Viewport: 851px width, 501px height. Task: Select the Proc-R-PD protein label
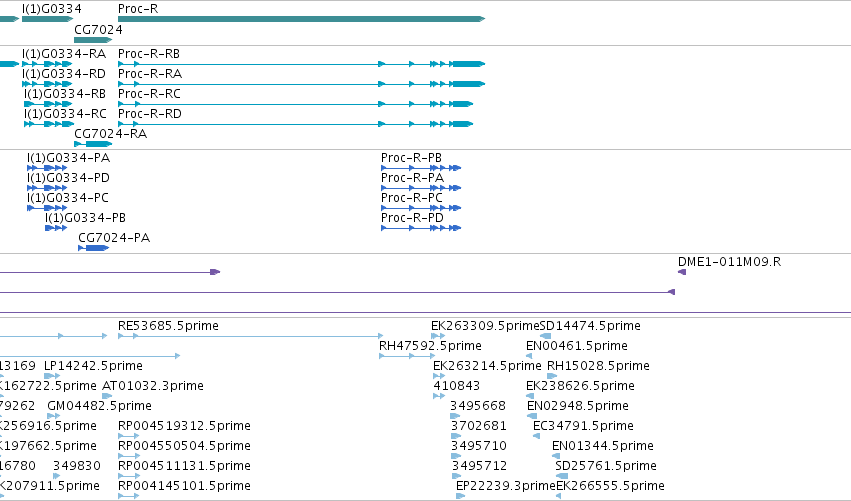coord(412,218)
